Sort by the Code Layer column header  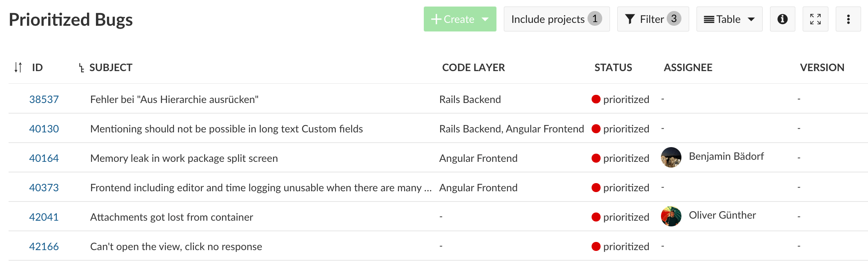click(x=473, y=67)
